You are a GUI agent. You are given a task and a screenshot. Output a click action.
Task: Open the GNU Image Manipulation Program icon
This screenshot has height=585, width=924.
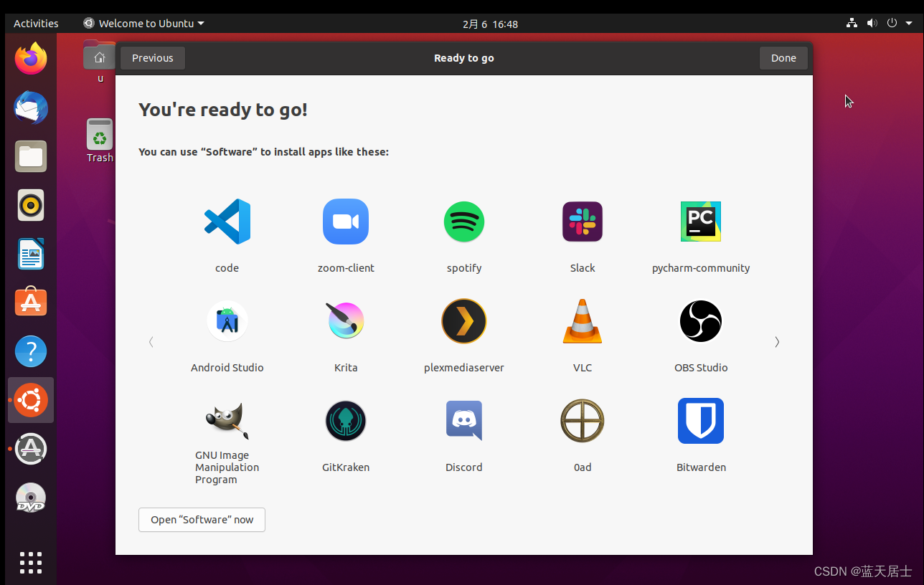pos(227,421)
